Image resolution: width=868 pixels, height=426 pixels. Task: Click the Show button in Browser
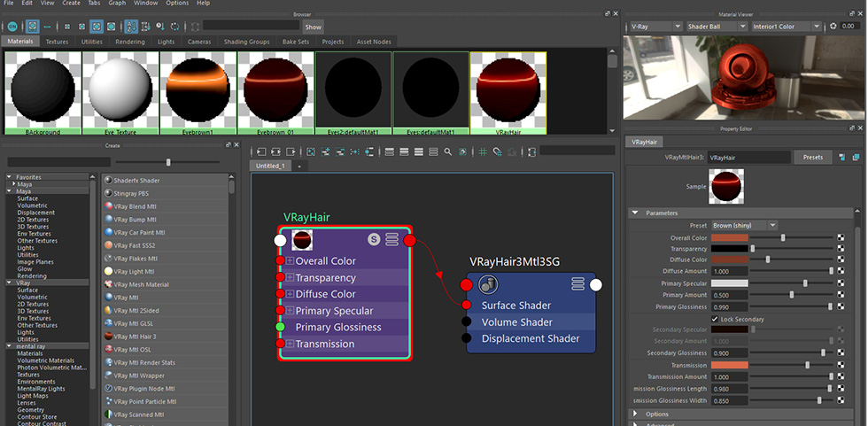[313, 27]
